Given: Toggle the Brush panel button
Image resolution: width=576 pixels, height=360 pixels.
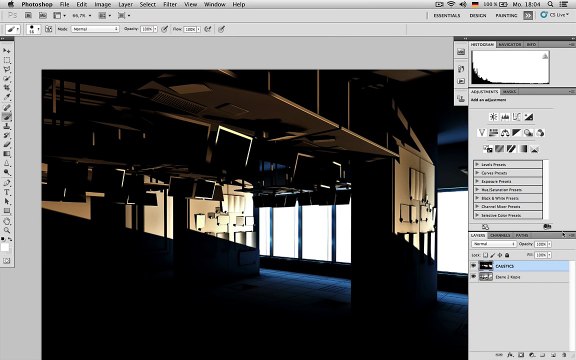Looking at the screenshot, I should 48,29.
